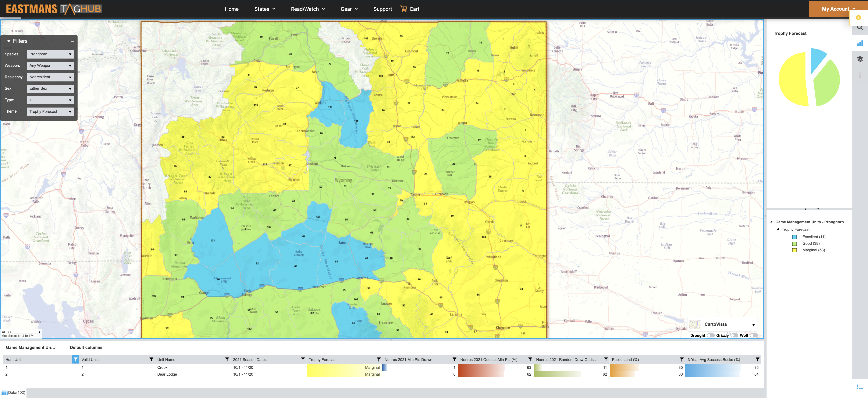Screen dimensions: 868x400
Task: Toggle the Wolf overlay switch
Action: [x=753, y=336]
